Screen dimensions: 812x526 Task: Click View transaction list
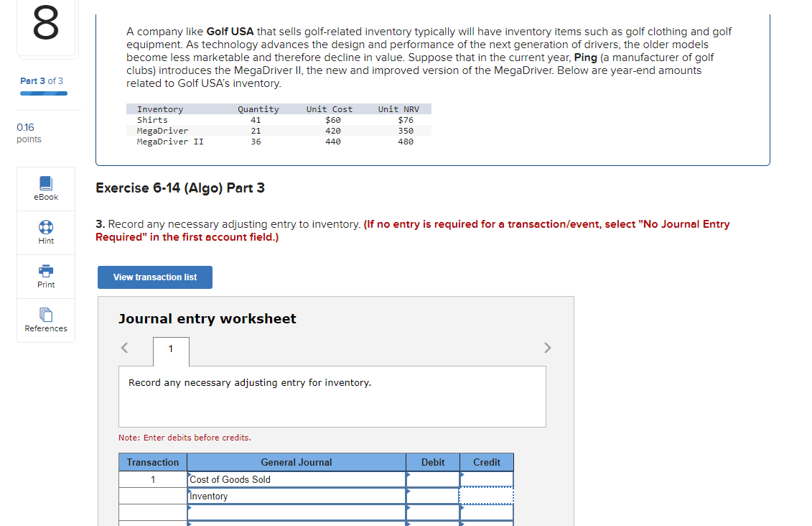154,277
